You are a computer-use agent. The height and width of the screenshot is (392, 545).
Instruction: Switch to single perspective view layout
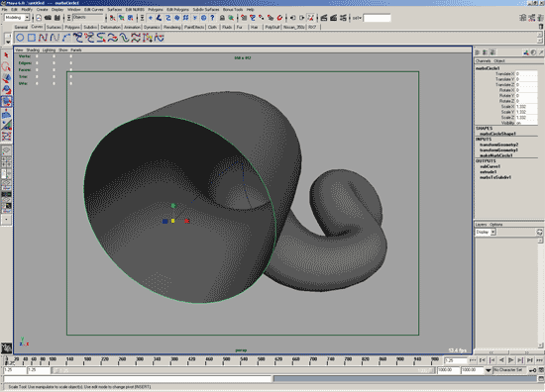pyautogui.click(x=6, y=151)
